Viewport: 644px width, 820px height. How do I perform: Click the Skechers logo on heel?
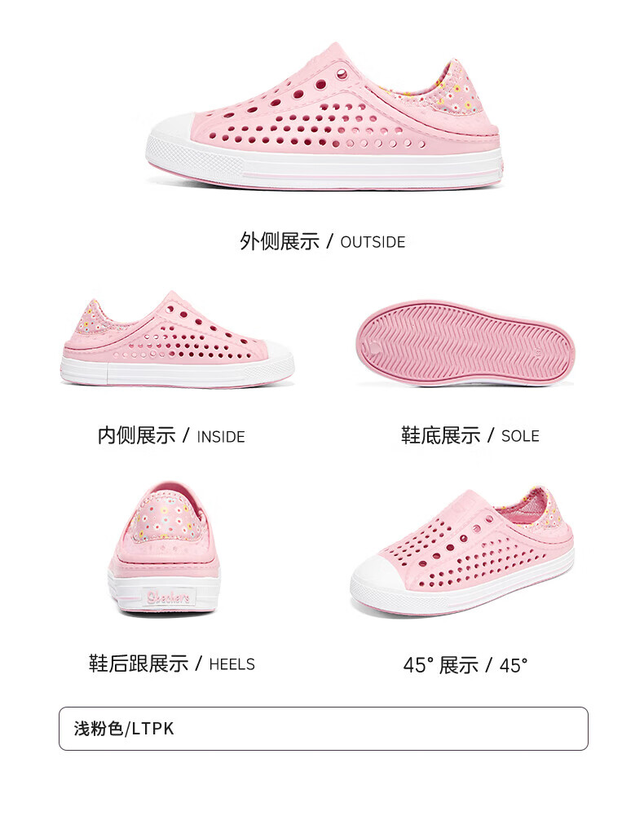click(169, 597)
